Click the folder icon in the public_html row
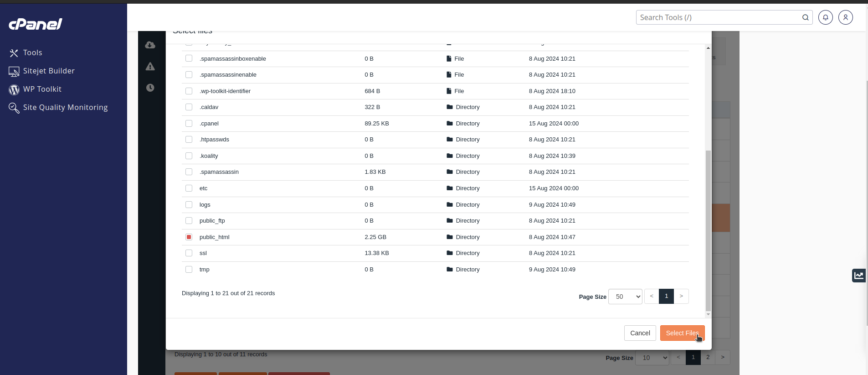 coord(450,237)
